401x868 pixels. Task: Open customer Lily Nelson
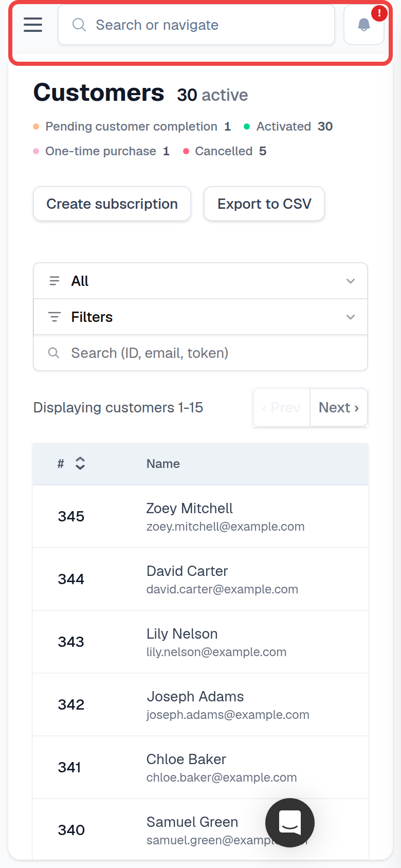coord(182,634)
